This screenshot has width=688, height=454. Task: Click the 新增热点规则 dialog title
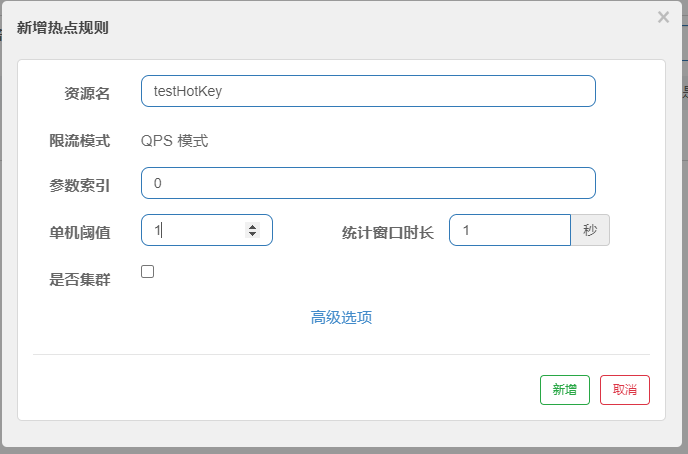coord(62,28)
